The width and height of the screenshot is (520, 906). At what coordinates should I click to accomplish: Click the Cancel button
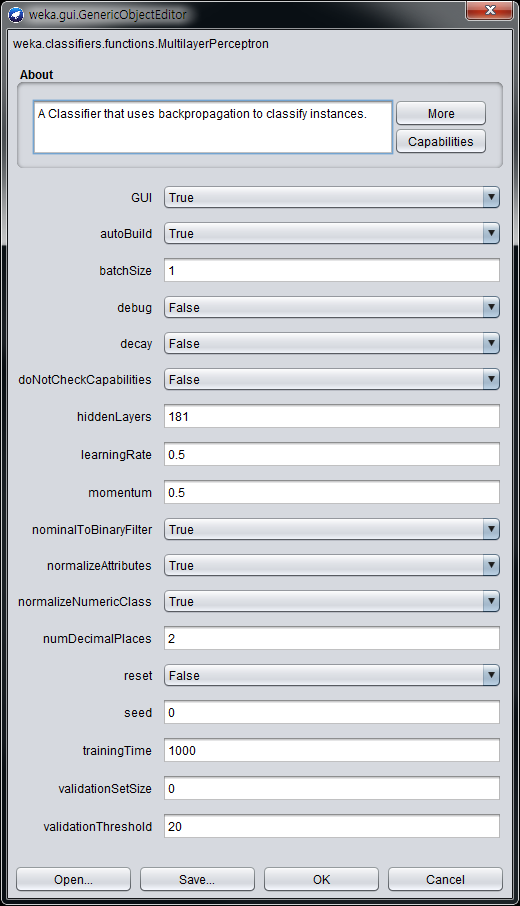(x=445, y=879)
